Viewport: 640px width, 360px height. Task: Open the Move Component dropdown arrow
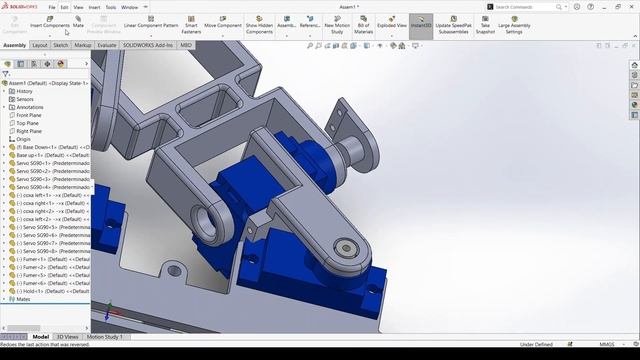point(223,36)
